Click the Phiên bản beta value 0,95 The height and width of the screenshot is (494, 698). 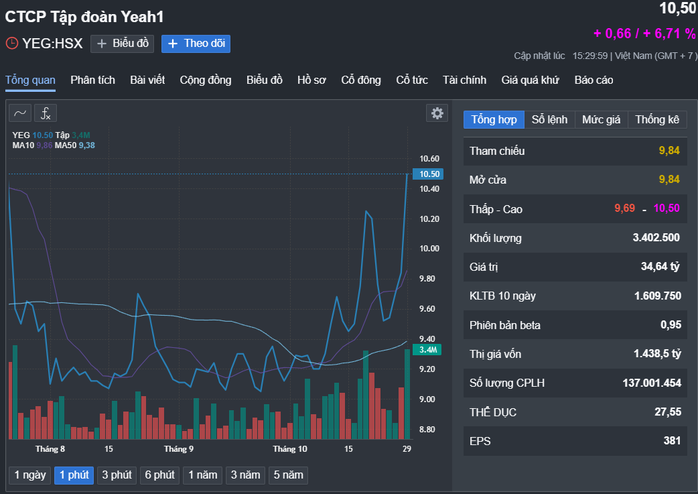(x=671, y=325)
